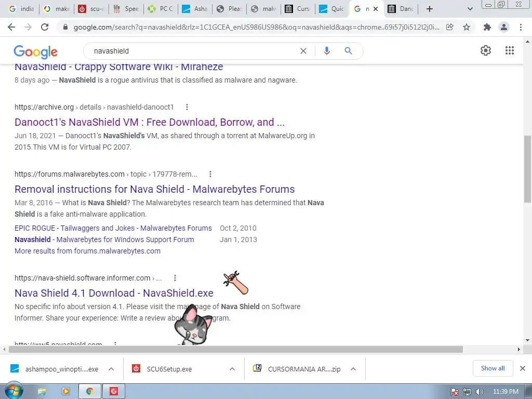Open the Google logo homepage

(x=36, y=51)
